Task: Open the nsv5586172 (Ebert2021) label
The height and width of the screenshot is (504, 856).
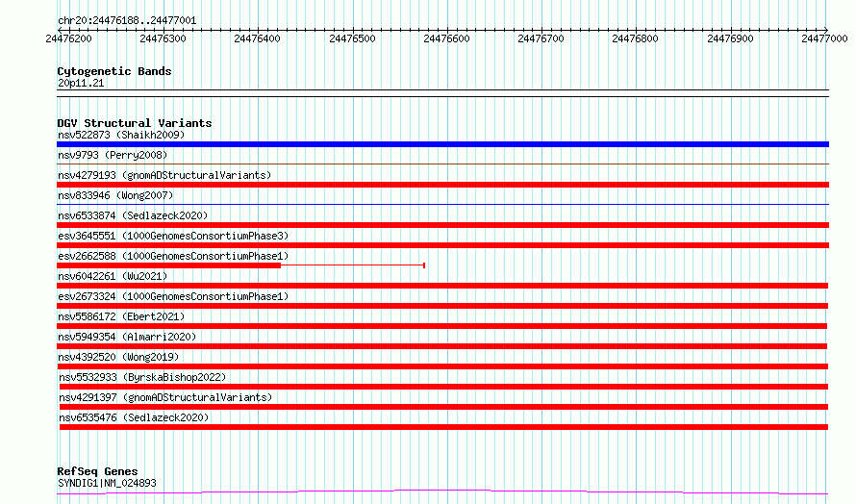Action: point(121,316)
